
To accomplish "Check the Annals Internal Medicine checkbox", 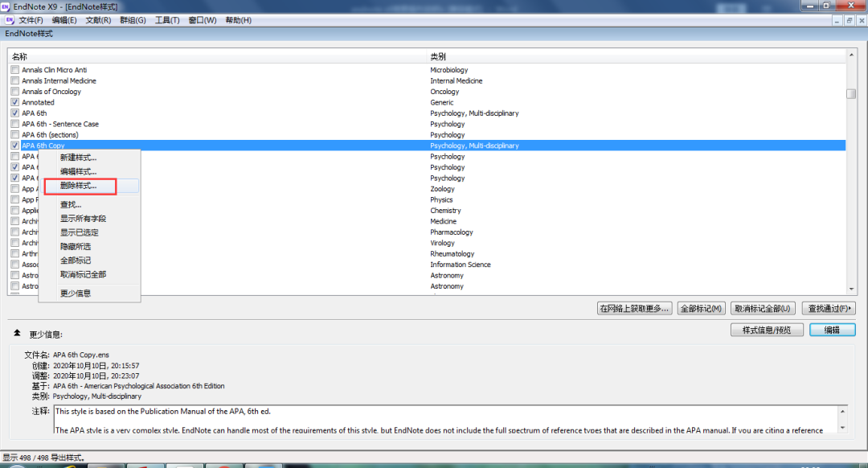I will click(15, 81).
